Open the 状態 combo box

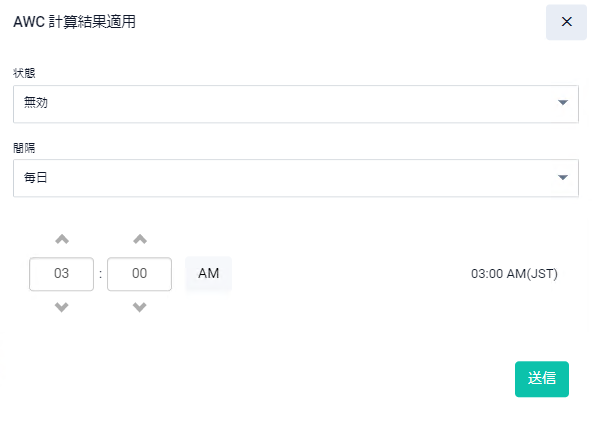point(296,104)
